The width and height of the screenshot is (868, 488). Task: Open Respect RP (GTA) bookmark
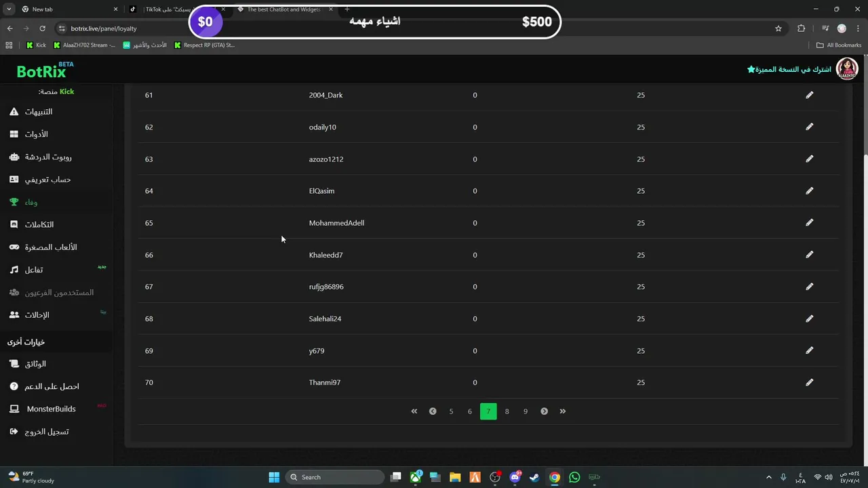point(204,45)
